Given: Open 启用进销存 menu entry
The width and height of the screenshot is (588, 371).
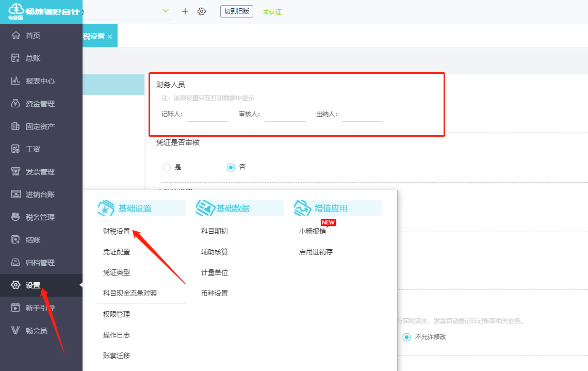Looking at the screenshot, I should [316, 252].
